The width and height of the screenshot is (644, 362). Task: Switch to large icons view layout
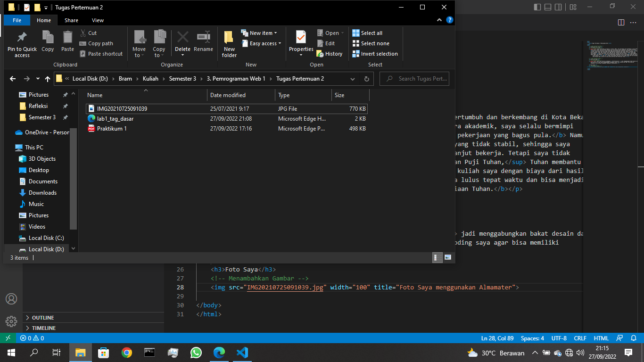447,257
